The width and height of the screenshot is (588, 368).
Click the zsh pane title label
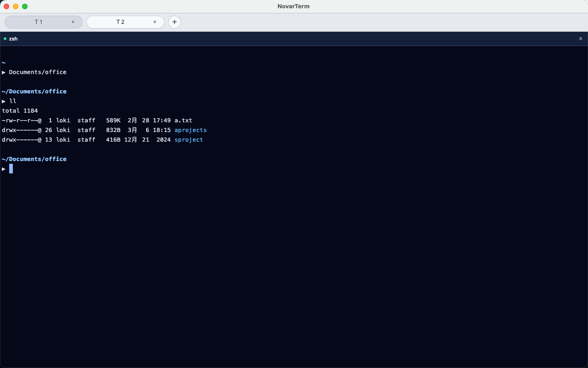13,39
